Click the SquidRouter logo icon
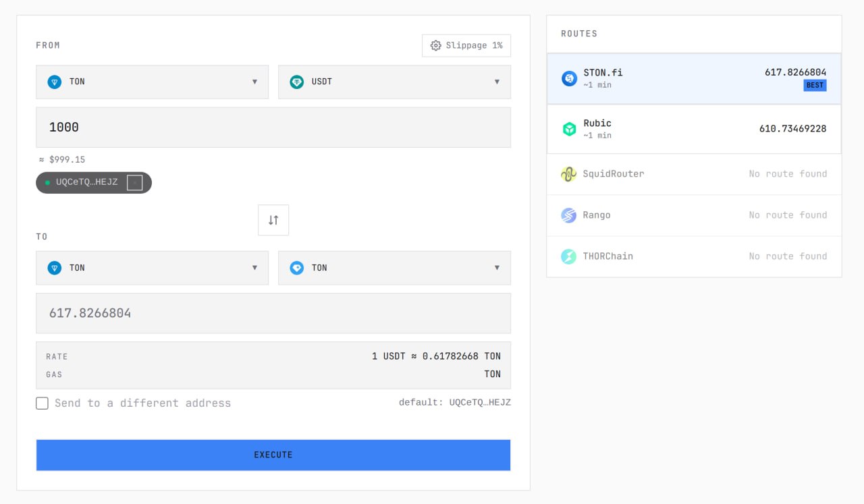 point(569,174)
